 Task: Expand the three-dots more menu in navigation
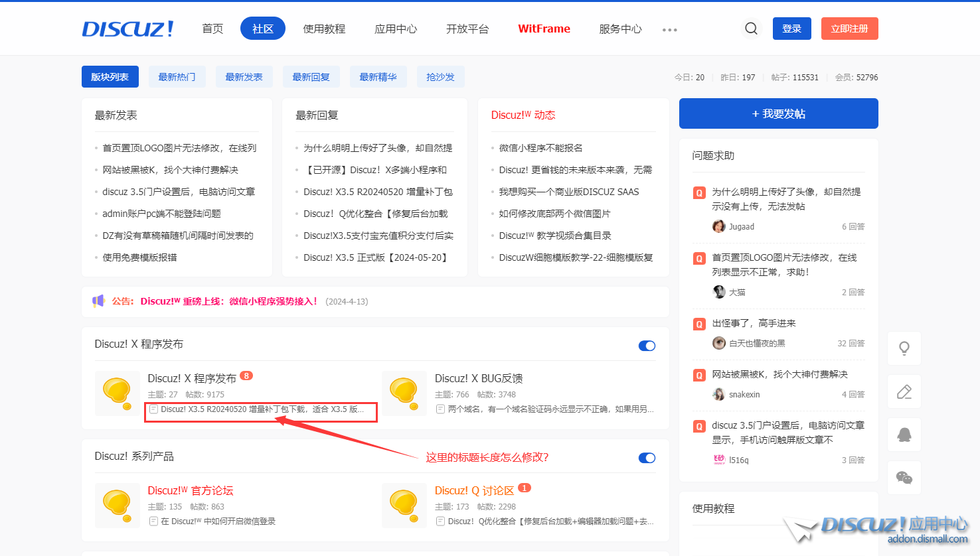670,30
